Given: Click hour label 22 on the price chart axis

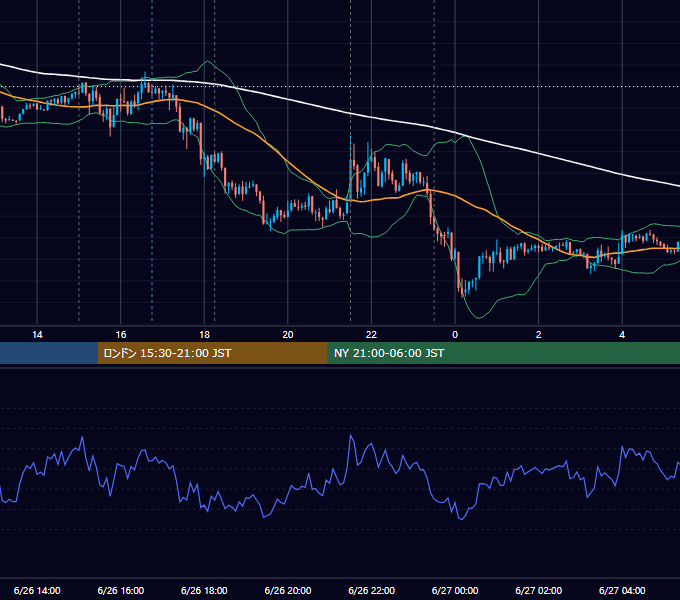Looking at the screenshot, I should [371, 335].
